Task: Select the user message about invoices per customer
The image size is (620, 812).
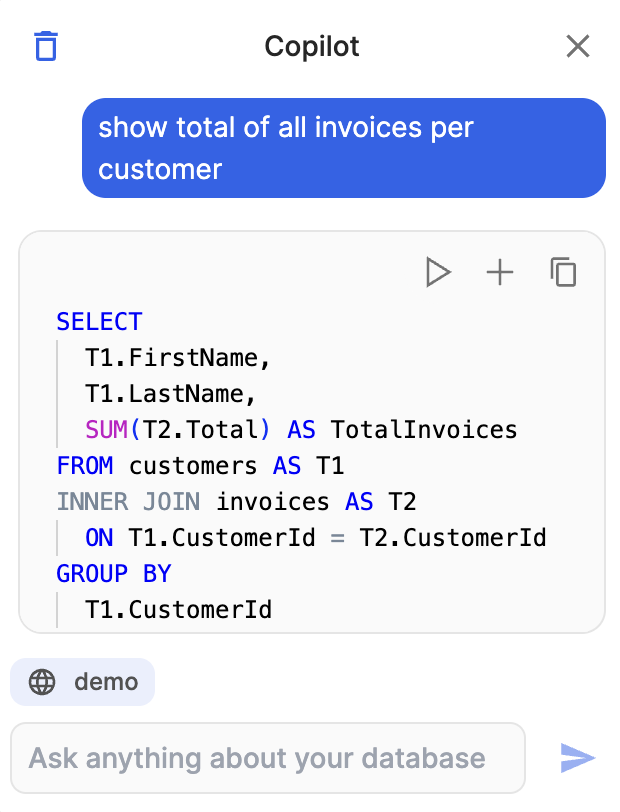Action: tap(344, 148)
